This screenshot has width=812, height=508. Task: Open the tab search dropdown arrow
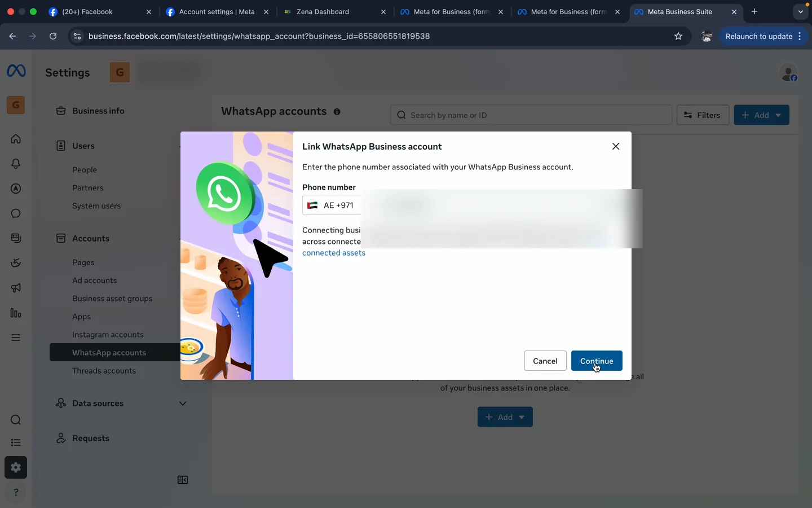(x=800, y=11)
